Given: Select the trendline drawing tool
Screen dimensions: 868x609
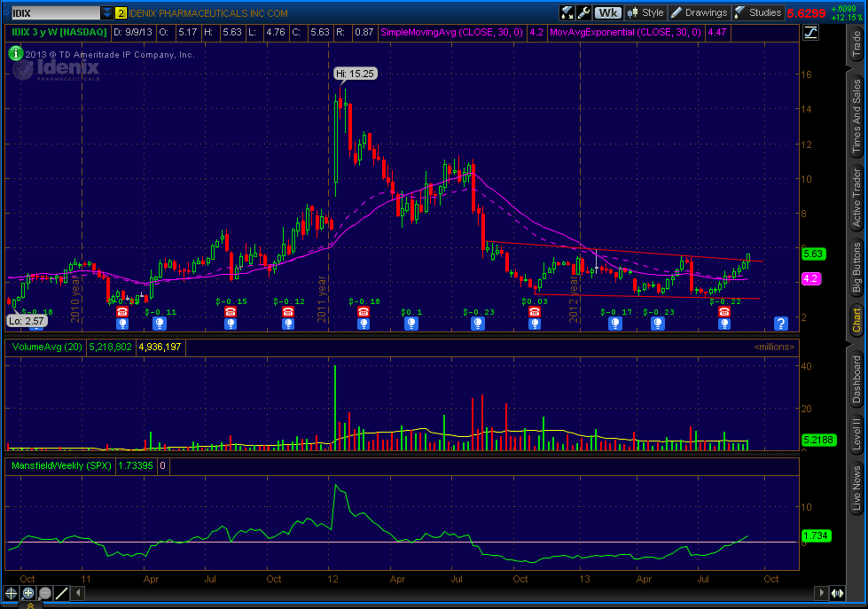Looking at the screenshot, I should [62, 593].
